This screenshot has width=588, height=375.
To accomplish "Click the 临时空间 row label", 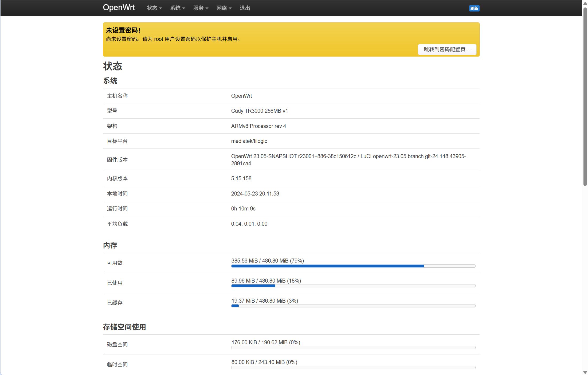I will [117, 365].
